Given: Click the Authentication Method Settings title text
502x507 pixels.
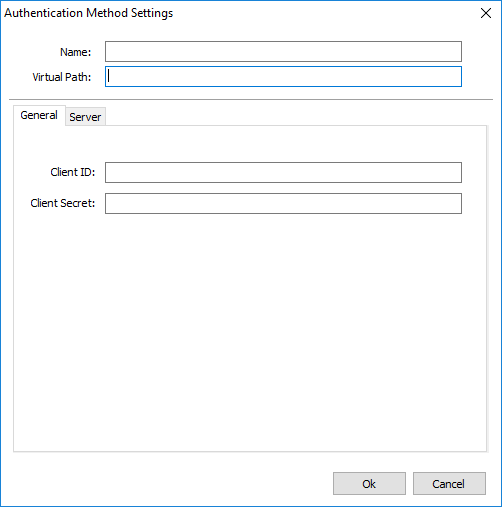Looking at the screenshot, I should point(89,13).
